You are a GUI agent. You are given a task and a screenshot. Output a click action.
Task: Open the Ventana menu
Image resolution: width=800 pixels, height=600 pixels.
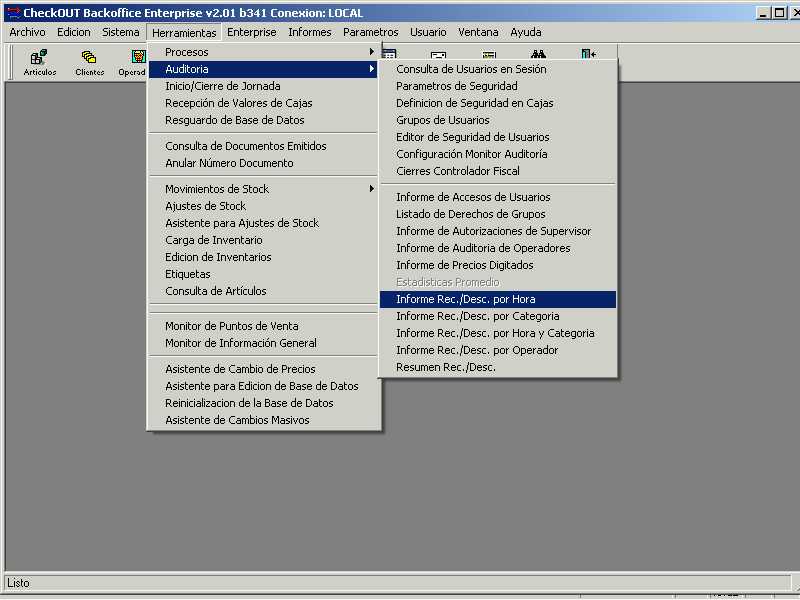point(478,32)
